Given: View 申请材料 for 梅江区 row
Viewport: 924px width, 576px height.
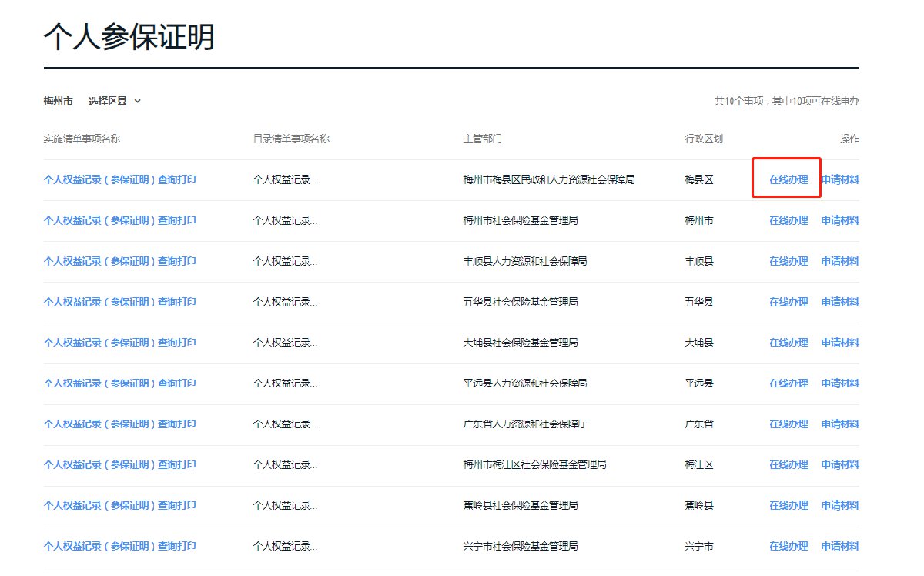Looking at the screenshot, I should click(x=839, y=465).
